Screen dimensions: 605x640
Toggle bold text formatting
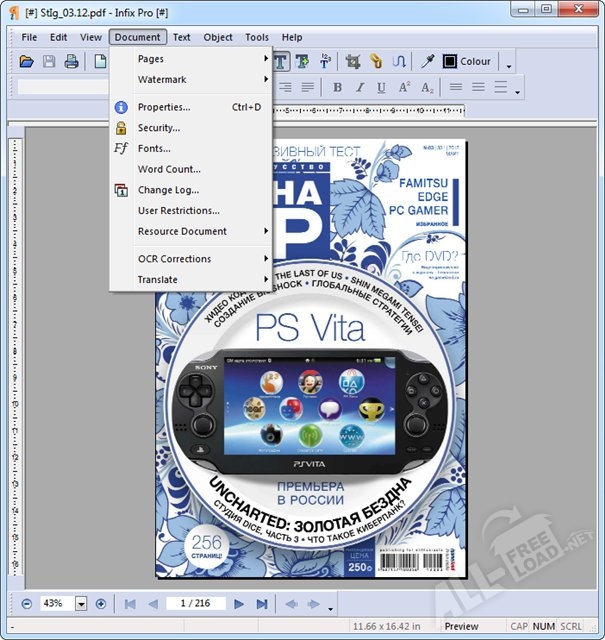[x=338, y=87]
